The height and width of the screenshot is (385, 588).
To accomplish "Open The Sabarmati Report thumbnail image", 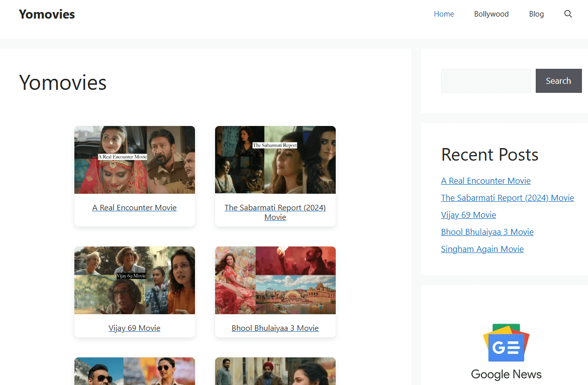I will tap(275, 160).
